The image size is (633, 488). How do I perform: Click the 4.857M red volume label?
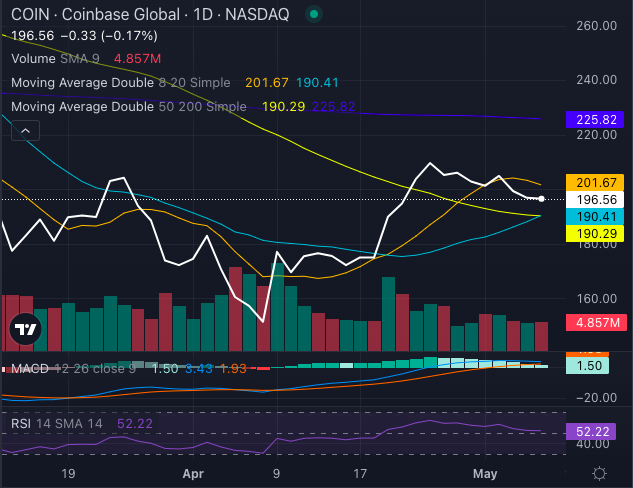(596, 323)
